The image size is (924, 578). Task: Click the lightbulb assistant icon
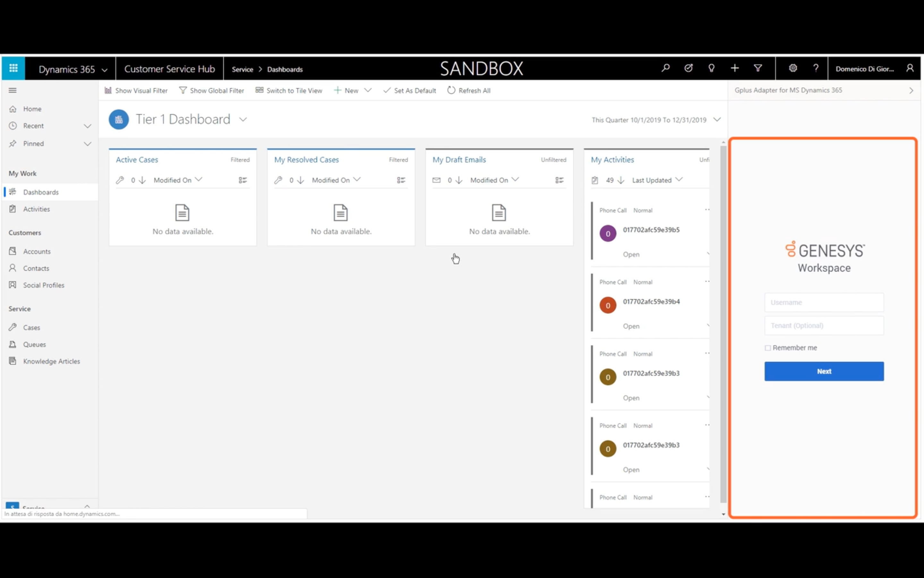pos(711,68)
